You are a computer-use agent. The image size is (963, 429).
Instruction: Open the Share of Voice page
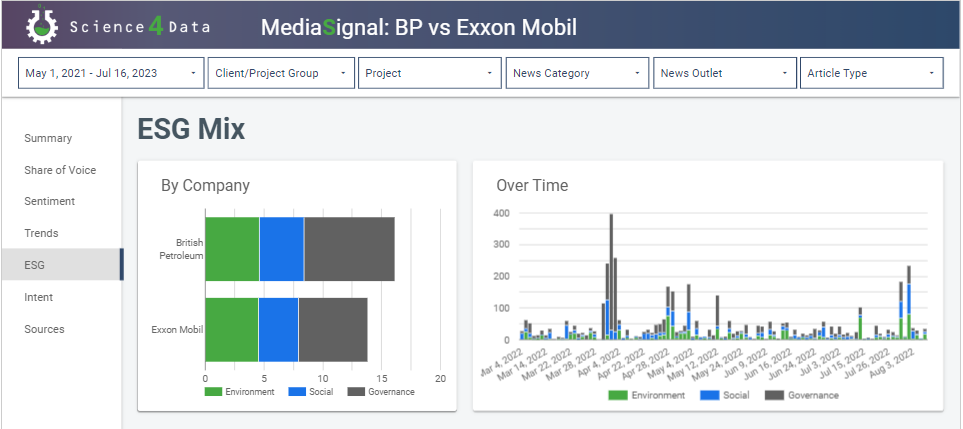point(61,170)
